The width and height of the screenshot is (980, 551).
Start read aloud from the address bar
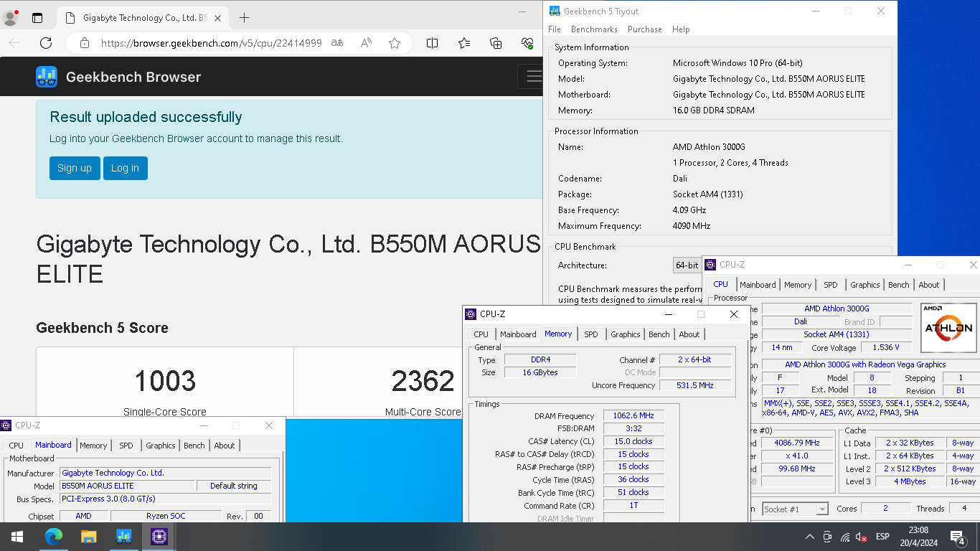366,43
